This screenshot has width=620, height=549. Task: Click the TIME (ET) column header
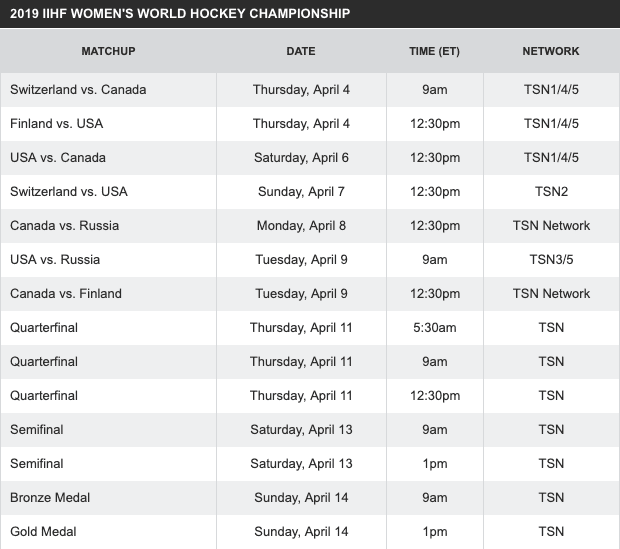coord(434,51)
